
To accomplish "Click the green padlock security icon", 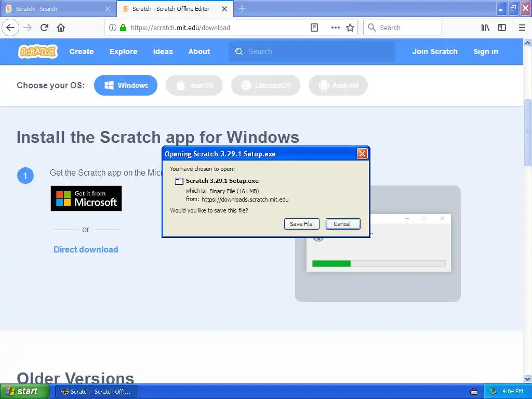I will click(123, 28).
